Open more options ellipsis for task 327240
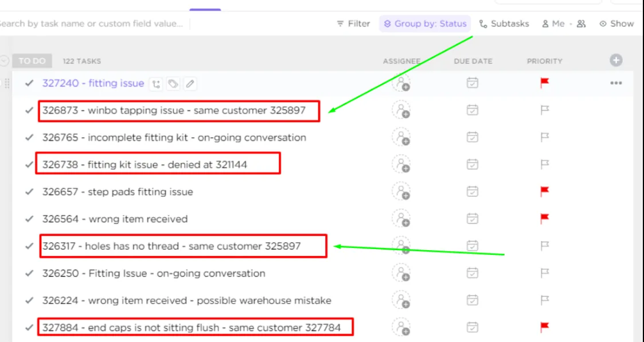This screenshot has width=644, height=342. click(x=616, y=83)
